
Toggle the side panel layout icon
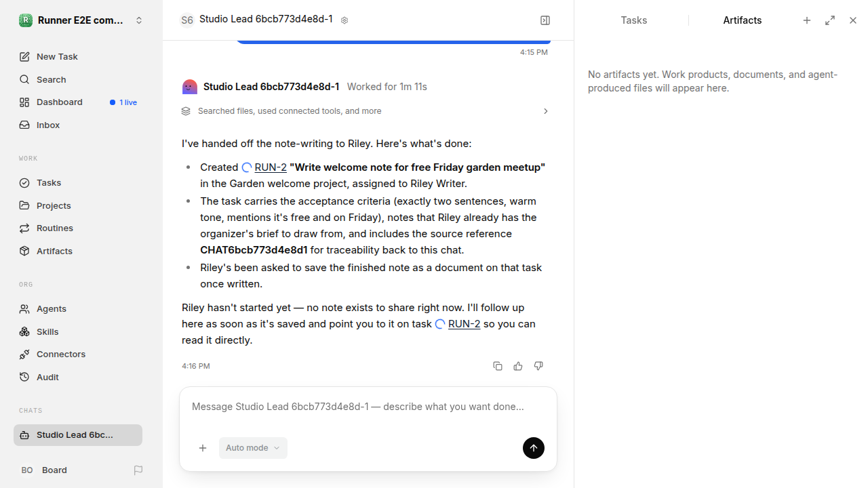[545, 20]
